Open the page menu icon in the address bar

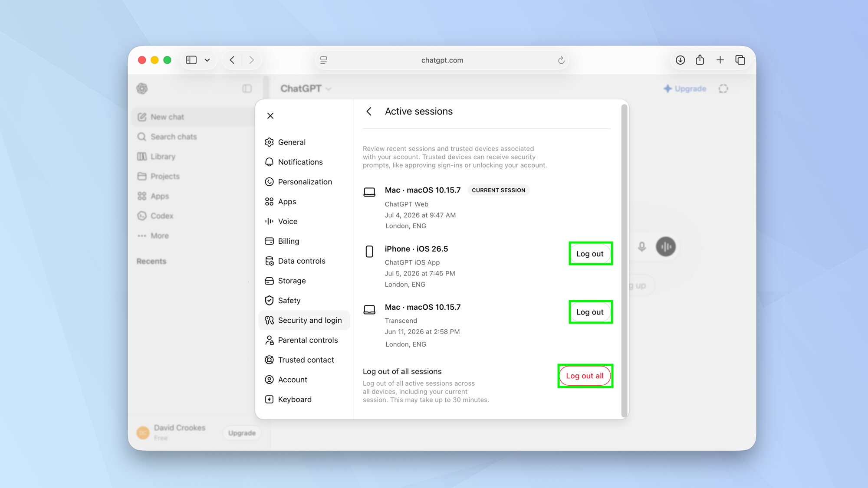324,60
